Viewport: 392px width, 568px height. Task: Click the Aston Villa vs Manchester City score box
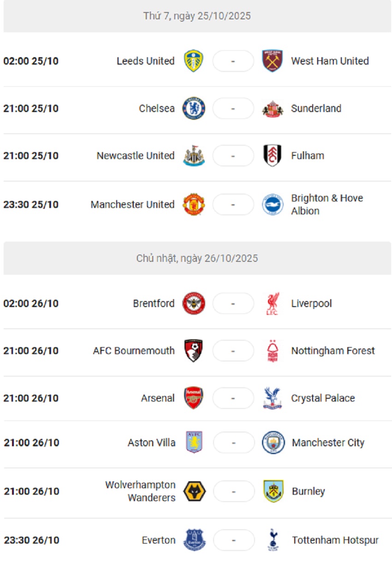(233, 443)
